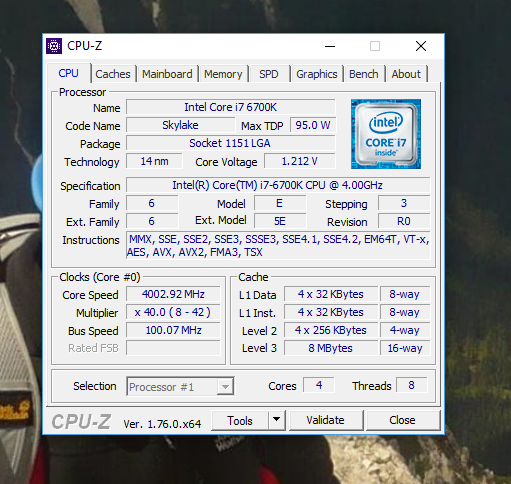Click the Stepping value 3
Screen dimensions: 511x484
coord(404,203)
